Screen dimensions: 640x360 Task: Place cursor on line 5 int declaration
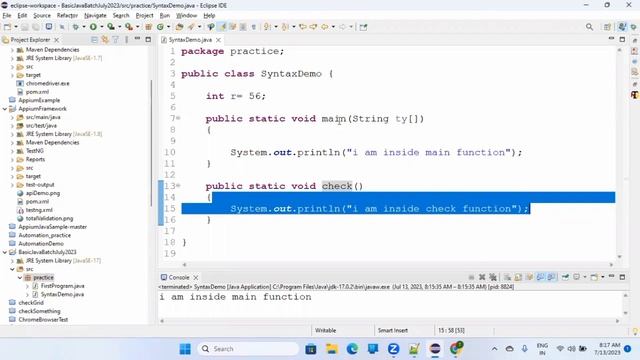pyautogui.click(x=236, y=96)
